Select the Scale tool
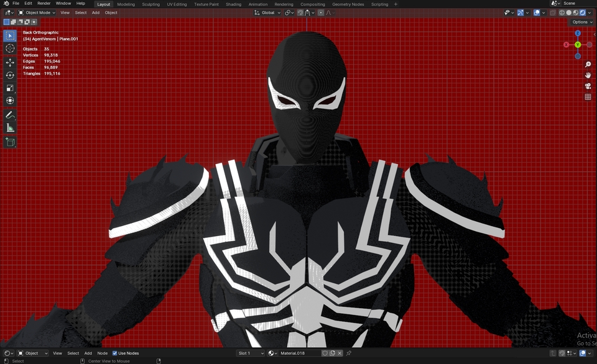 [x=10, y=86]
